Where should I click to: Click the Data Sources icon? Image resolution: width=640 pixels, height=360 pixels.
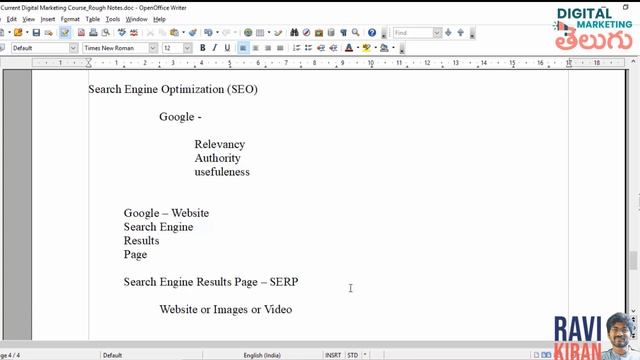331,33
